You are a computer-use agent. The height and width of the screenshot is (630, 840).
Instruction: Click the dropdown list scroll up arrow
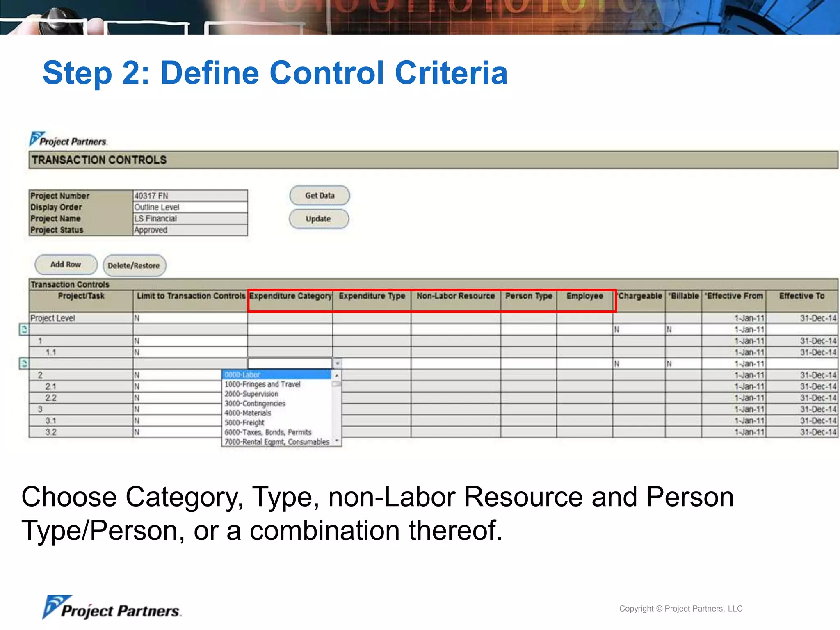337,375
